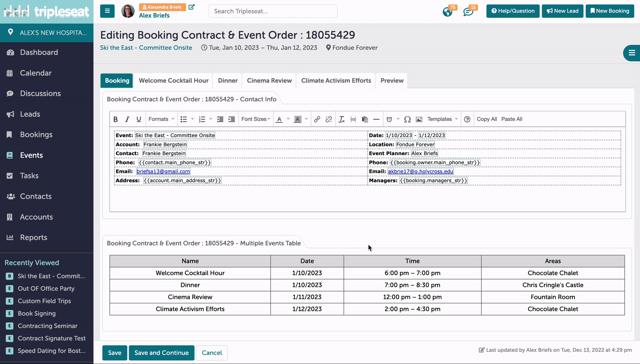Screen dimensions: 640x364
Task: Open the globe notifications icon with 75 badge
Action: [447, 12]
